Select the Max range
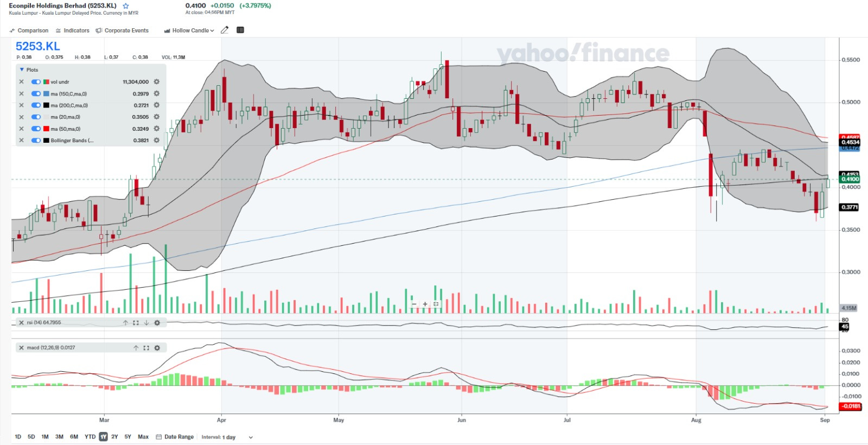The width and height of the screenshot is (868, 445). coord(143,437)
